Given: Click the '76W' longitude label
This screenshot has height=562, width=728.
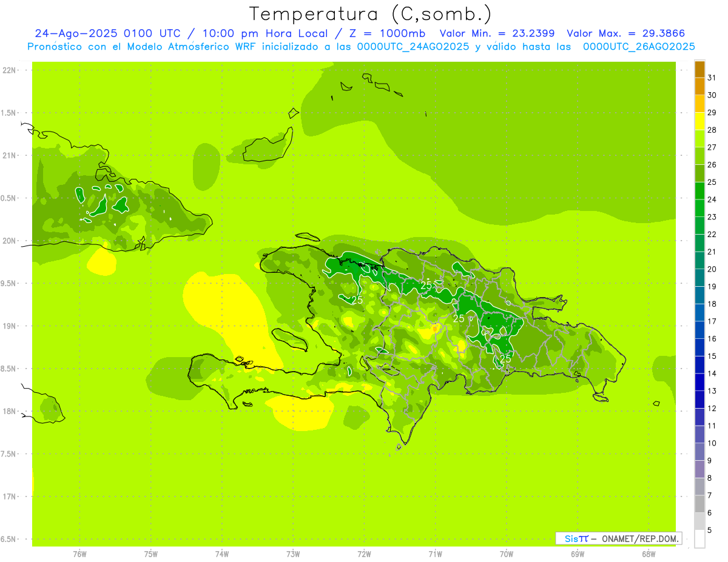Looking at the screenshot, I should [x=79, y=554].
